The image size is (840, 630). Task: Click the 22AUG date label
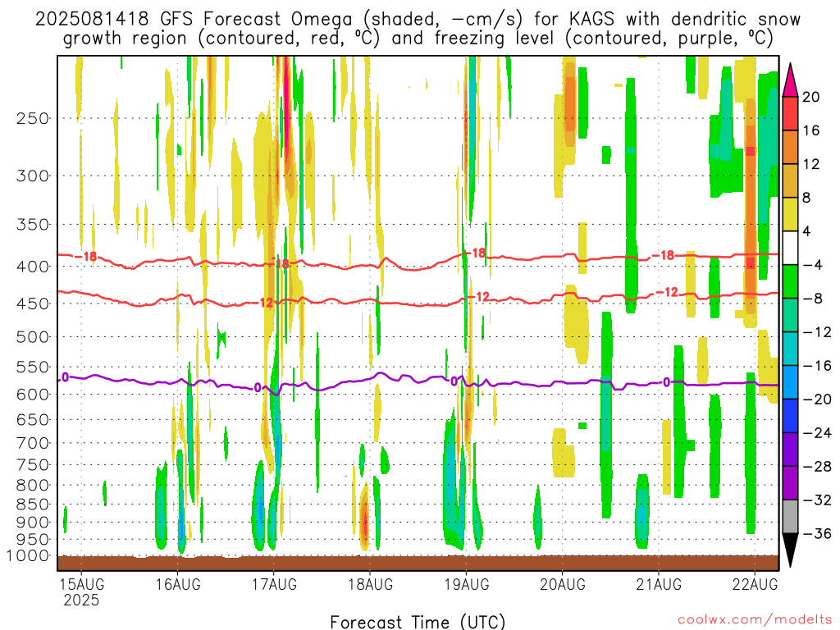[755, 584]
